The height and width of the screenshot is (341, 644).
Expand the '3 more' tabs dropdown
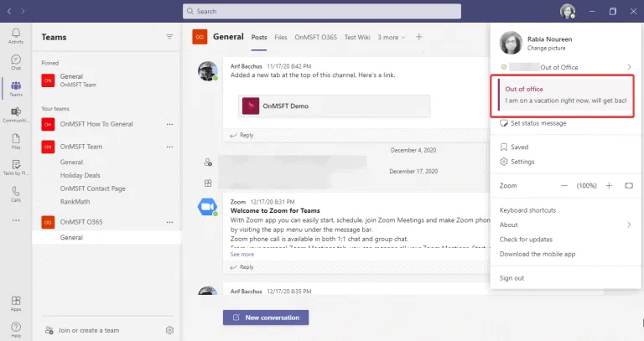coord(391,38)
